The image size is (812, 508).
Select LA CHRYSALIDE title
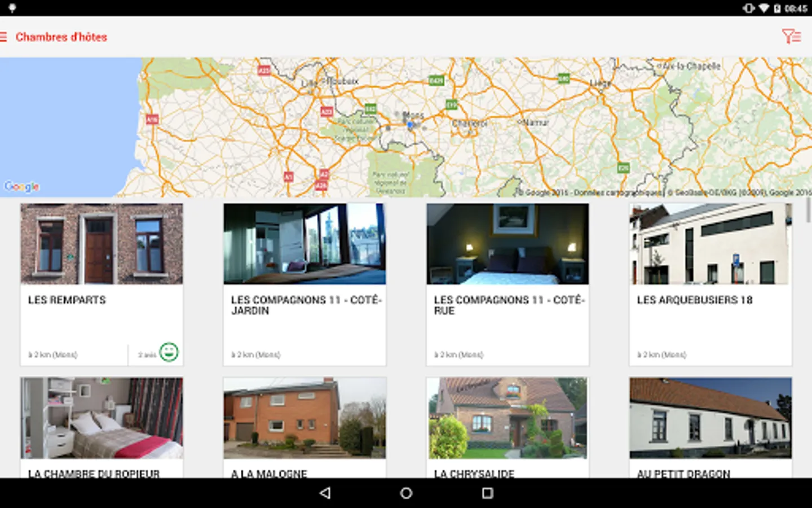coord(474,474)
